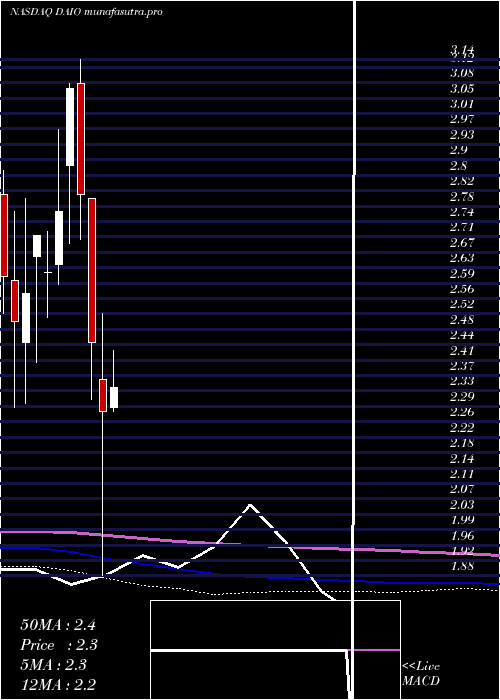Click the NASDAQ DAIO munafasutra.pro title text

pos(86,12)
